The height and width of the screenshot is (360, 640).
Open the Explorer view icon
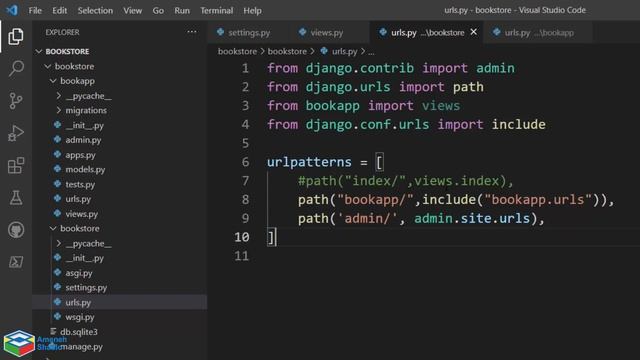click(16, 37)
